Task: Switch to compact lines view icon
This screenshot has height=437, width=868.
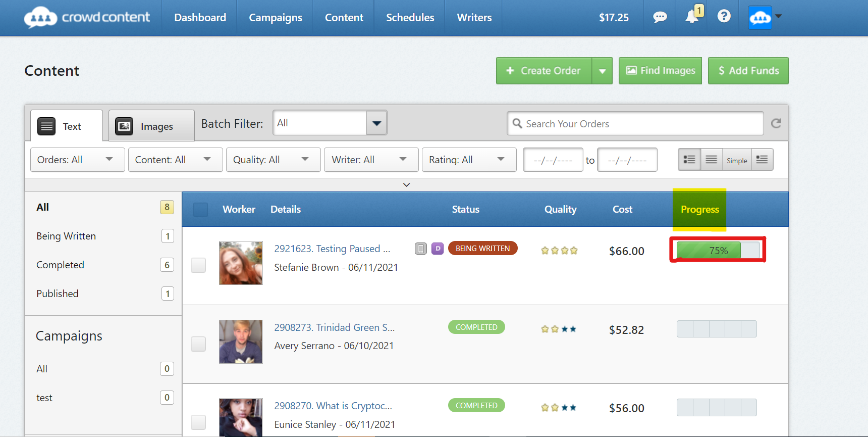Action: tap(712, 160)
